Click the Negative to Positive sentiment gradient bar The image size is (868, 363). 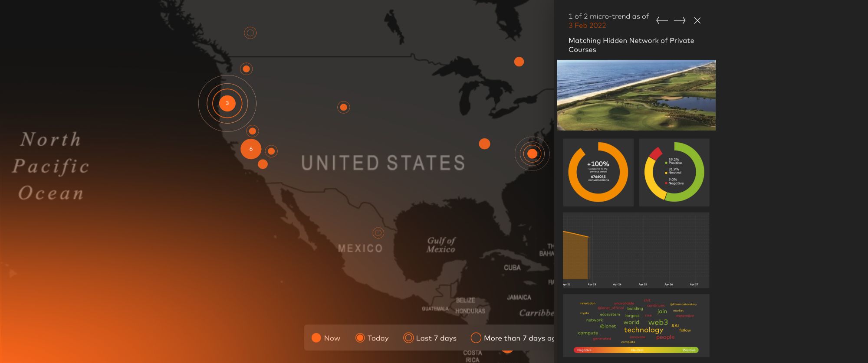[x=636, y=350]
